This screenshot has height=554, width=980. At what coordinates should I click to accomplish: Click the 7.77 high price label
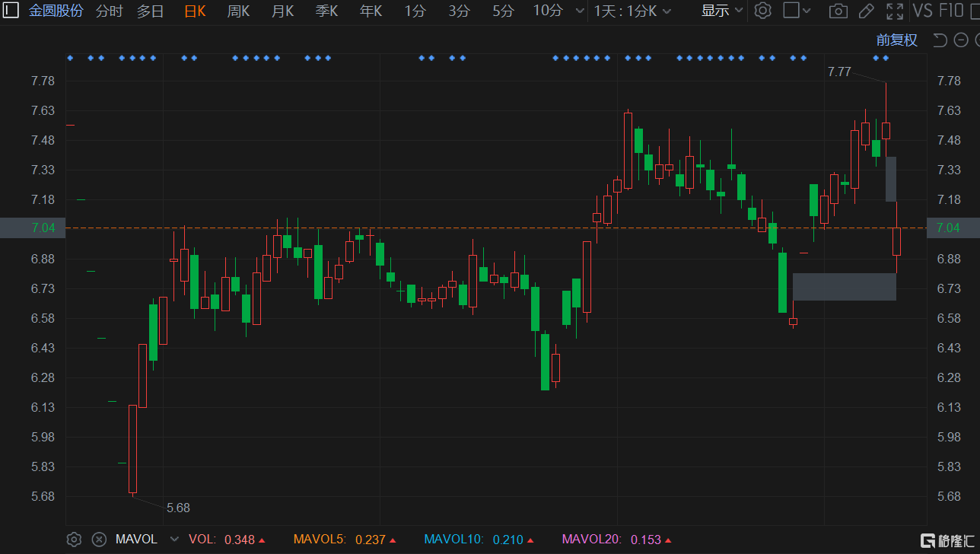point(839,72)
